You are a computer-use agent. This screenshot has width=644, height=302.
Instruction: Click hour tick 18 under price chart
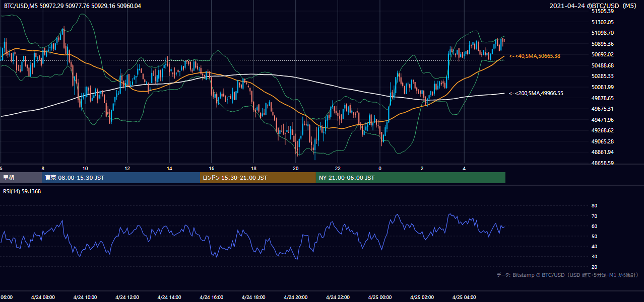253,169
